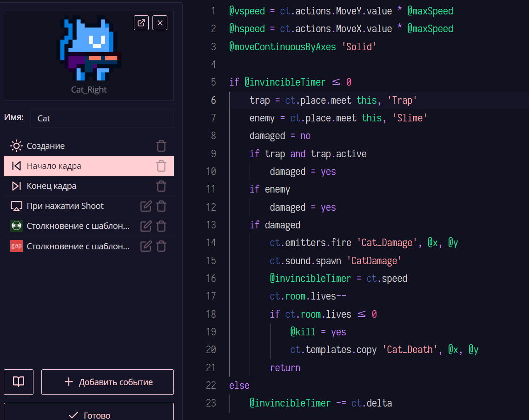Delete the gap collision event
Viewport: 529px width, 420px height.
pos(161,246)
